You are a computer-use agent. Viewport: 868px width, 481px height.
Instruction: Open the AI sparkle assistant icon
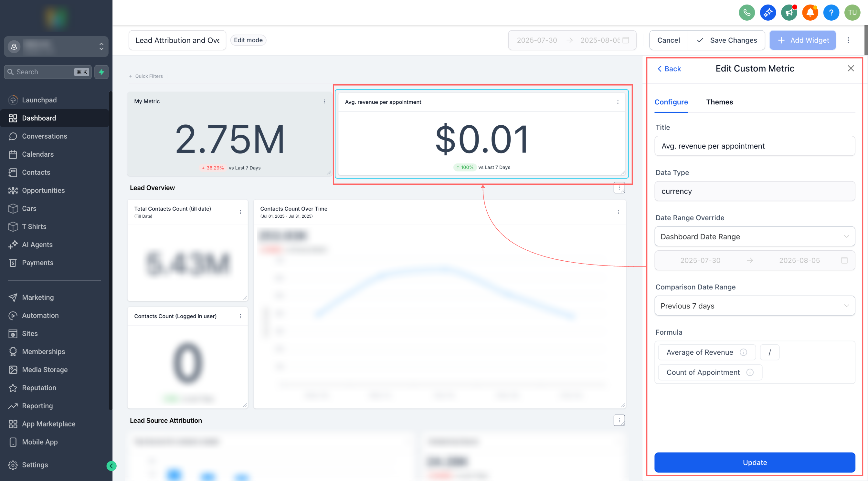click(767, 13)
